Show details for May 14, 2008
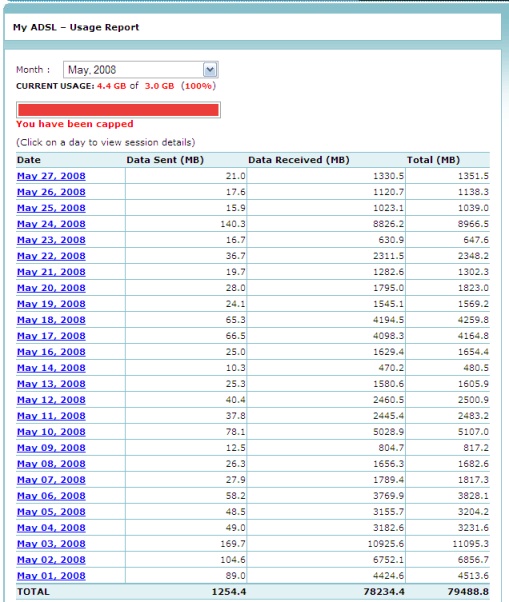The height and width of the screenshot is (602, 509). click(x=51, y=368)
